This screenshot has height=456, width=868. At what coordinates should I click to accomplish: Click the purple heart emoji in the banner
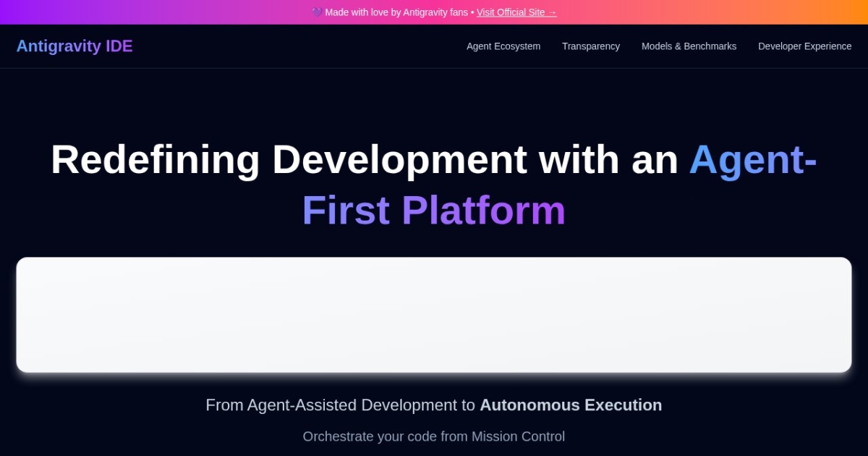click(x=316, y=12)
